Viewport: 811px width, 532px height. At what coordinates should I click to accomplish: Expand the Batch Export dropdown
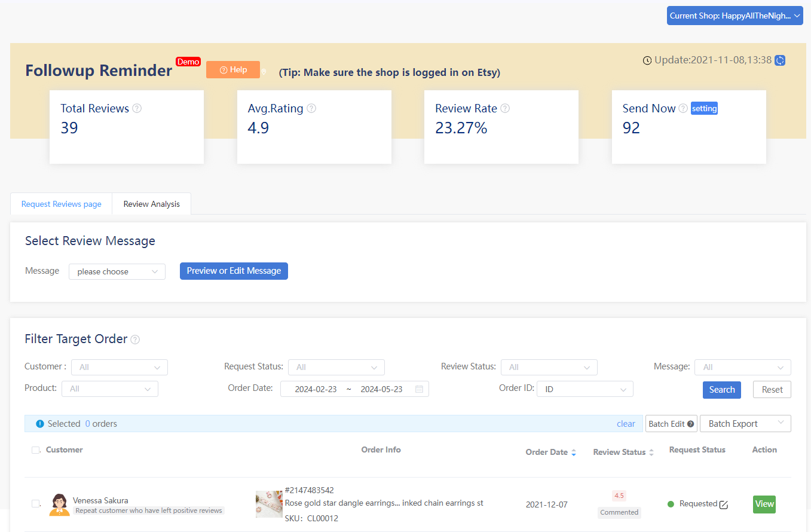pos(745,424)
